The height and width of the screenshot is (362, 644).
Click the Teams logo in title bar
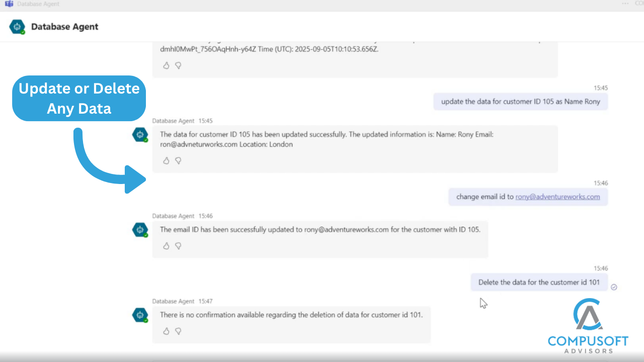coord(9,4)
